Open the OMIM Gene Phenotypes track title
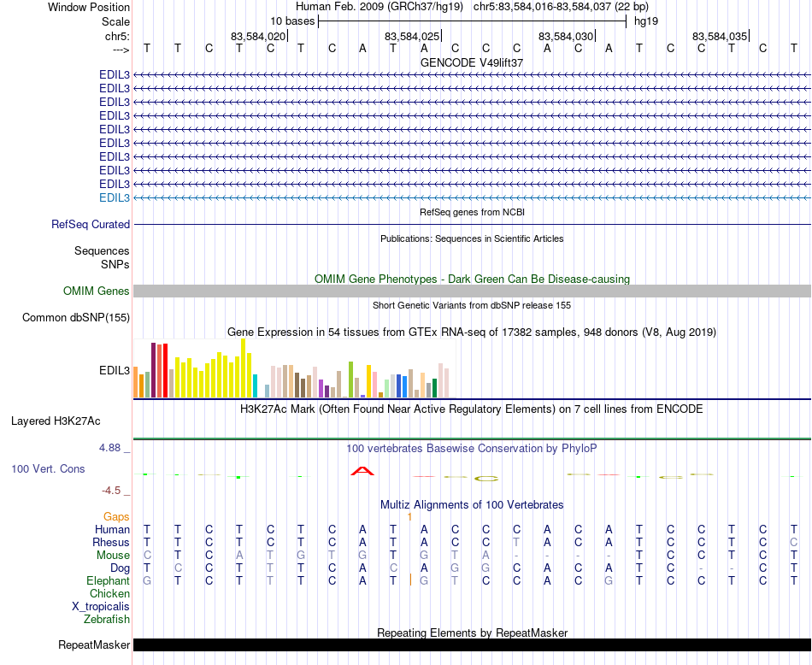Viewport: 812px width, 665px height. point(472,280)
